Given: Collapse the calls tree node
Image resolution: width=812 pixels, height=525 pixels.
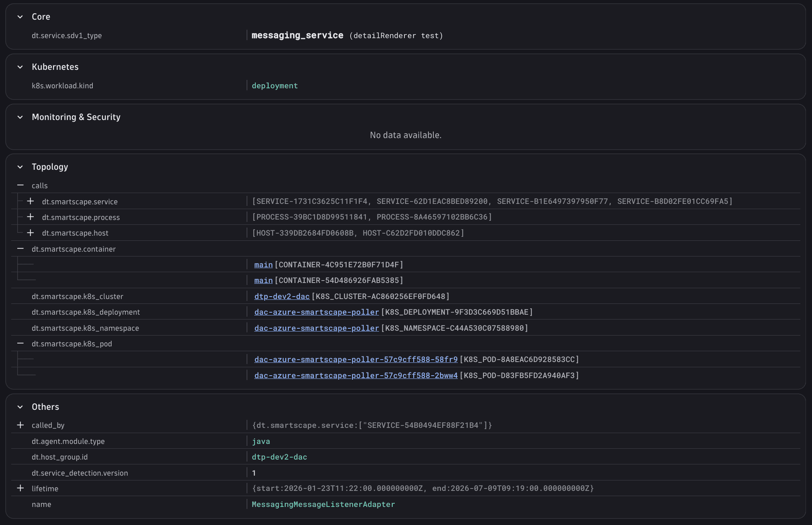Looking at the screenshot, I should pyautogui.click(x=20, y=185).
